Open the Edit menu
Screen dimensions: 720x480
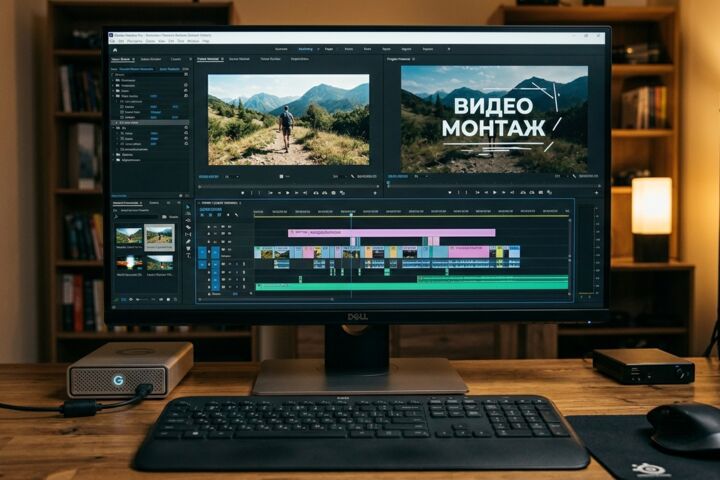point(121,41)
